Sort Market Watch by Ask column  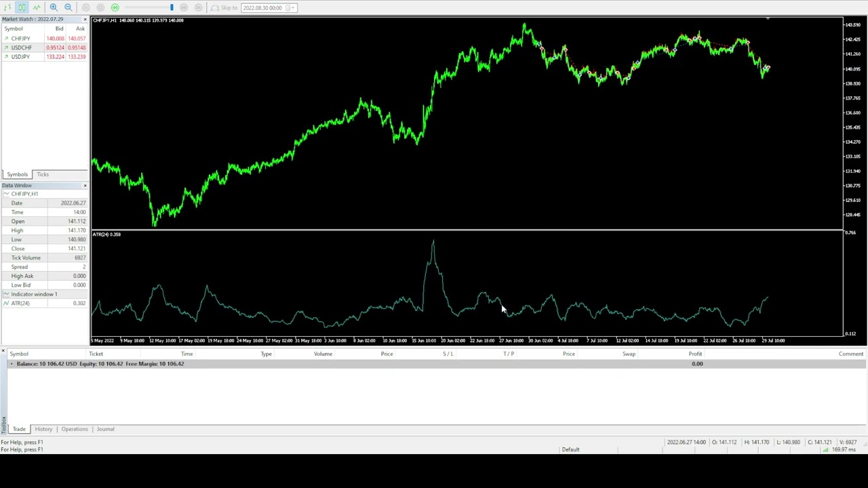[81, 28]
